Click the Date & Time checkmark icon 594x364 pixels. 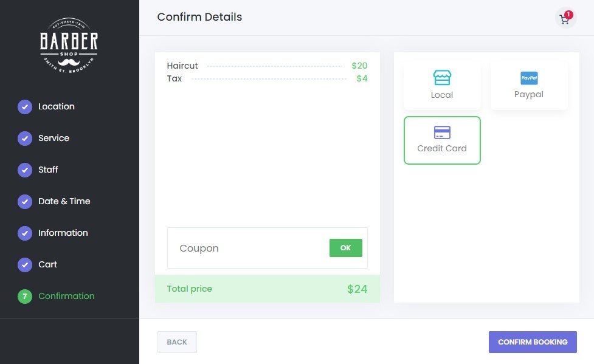click(x=25, y=202)
